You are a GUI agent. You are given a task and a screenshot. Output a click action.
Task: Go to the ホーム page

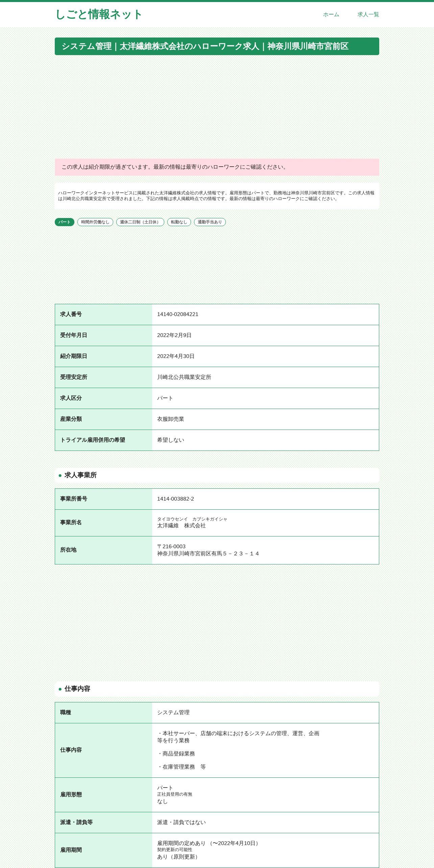[x=331, y=15]
